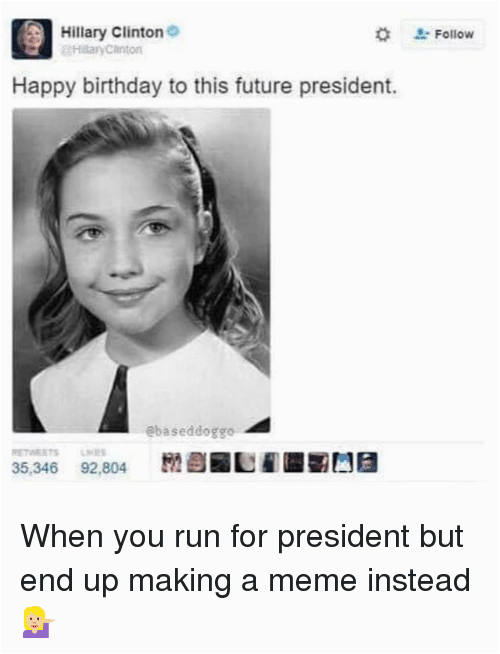Click the 'Happy birthday to this future president' text
This screenshot has width=500, height=654.
[x=204, y=86]
